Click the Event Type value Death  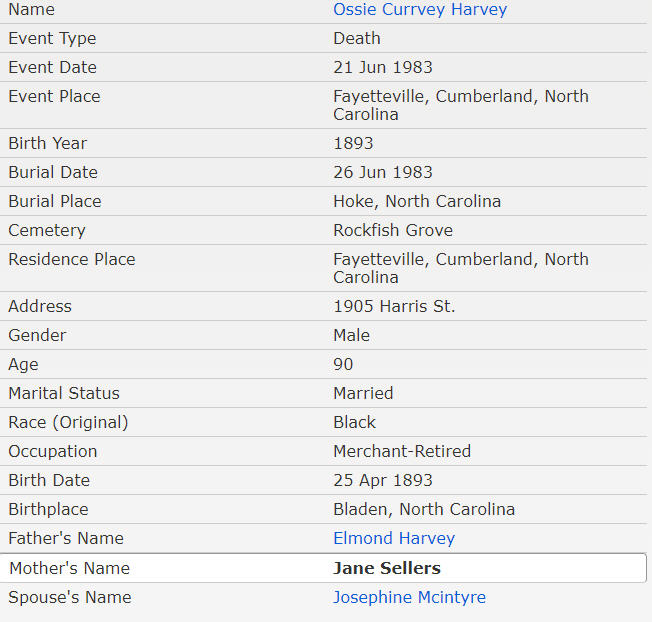(357, 38)
